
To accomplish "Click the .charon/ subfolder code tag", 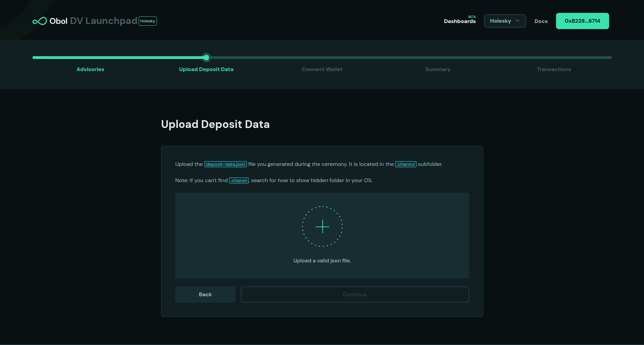I will 406,164.
